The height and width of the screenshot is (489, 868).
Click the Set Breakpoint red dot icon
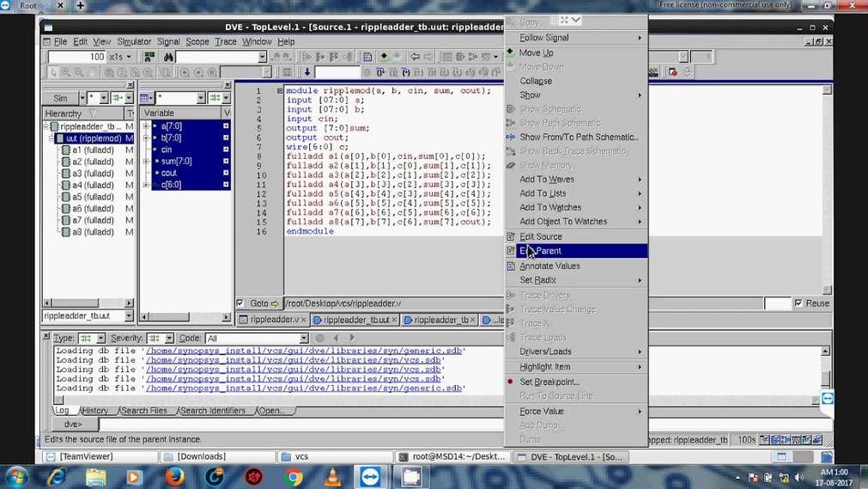tap(510, 382)
